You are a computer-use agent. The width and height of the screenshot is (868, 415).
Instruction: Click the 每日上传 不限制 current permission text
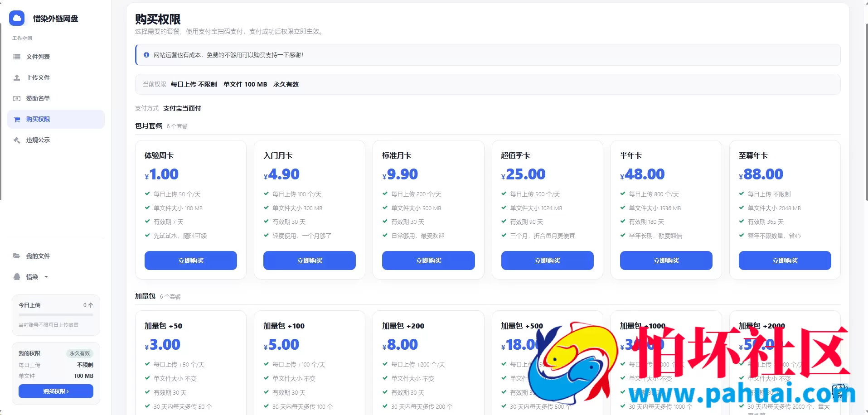click(194, 84)
